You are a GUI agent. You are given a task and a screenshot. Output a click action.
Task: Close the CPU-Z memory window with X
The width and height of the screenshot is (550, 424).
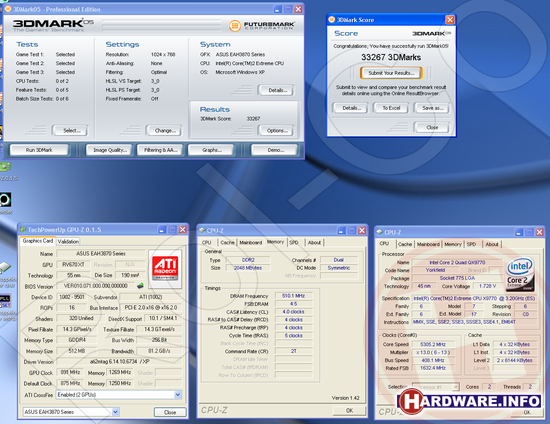click(x=362, y=230)
